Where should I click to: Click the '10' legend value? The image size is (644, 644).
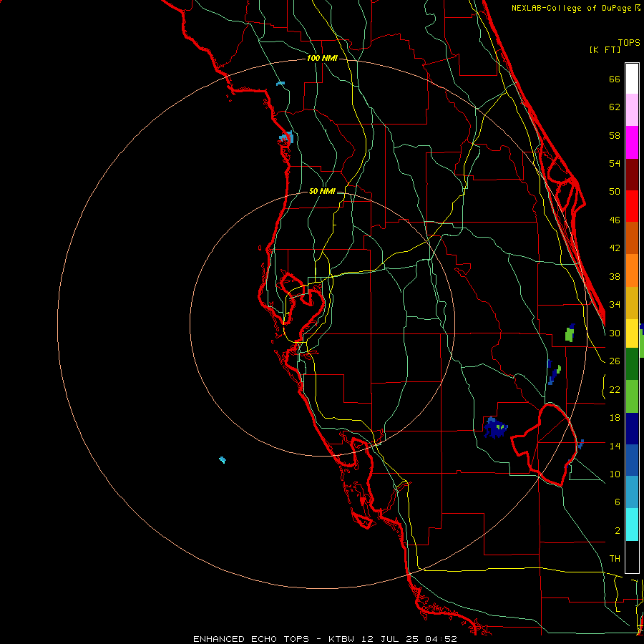[615, 474]
